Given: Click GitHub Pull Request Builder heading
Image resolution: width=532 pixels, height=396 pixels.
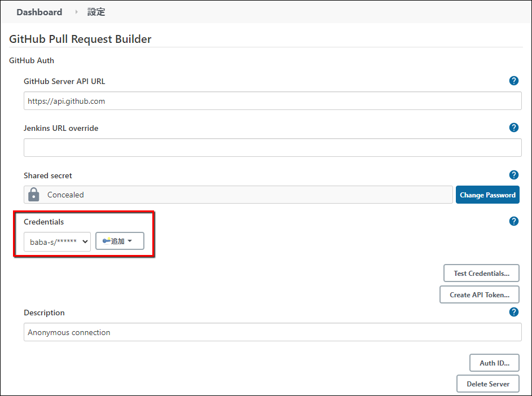Looking at the screenshot, I should (x=80, y=39).
